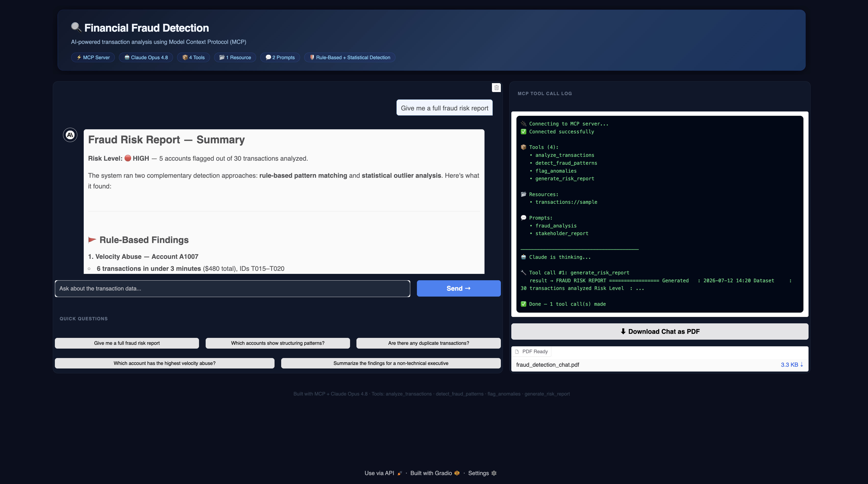Focus the 'Ask about the transaction data...' input
Screen dimensions: 868x484
click(x=232, y=289)
